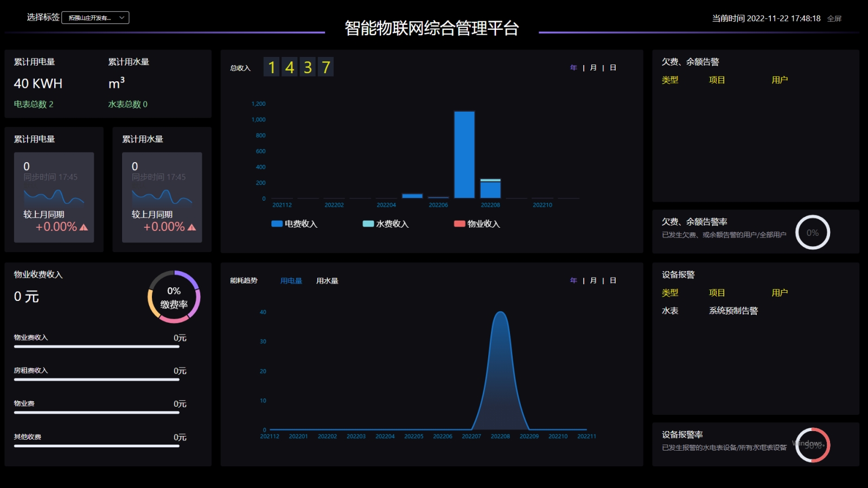Select 日 view in 能耗趋势 chart

click(x=612, y=281)
